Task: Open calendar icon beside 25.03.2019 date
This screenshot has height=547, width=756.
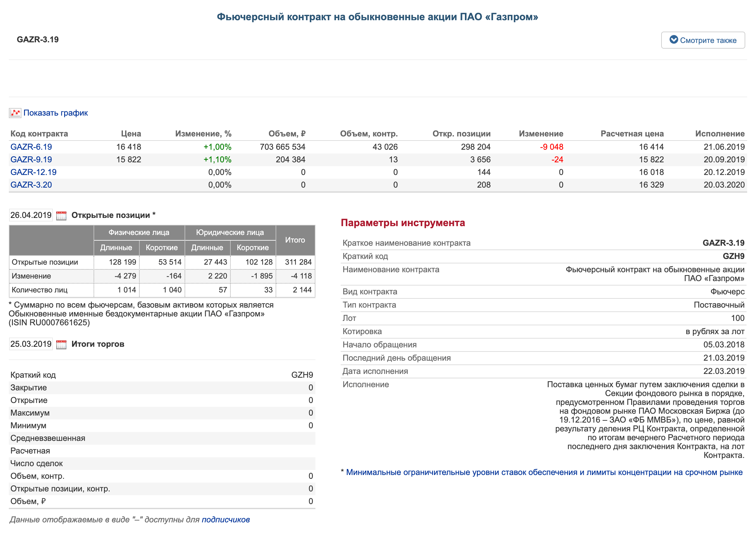Action: click(x=61, y=345)
